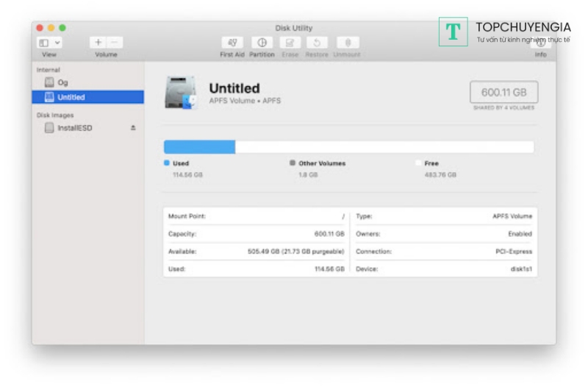Open the Partition tool
Image resolution: width=588 pixels, height=387 pixels.
coord(262,43)
